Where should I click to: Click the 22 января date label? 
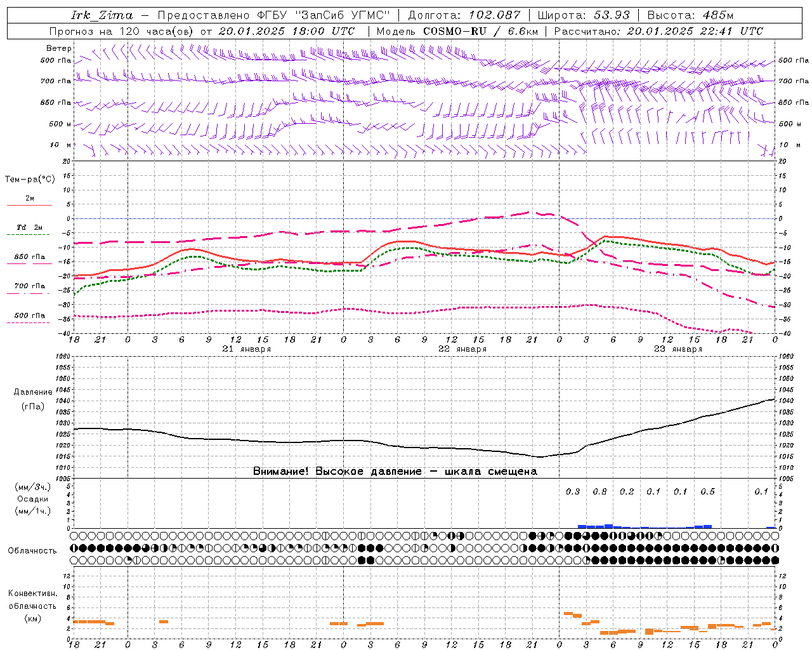coord(462,349)
